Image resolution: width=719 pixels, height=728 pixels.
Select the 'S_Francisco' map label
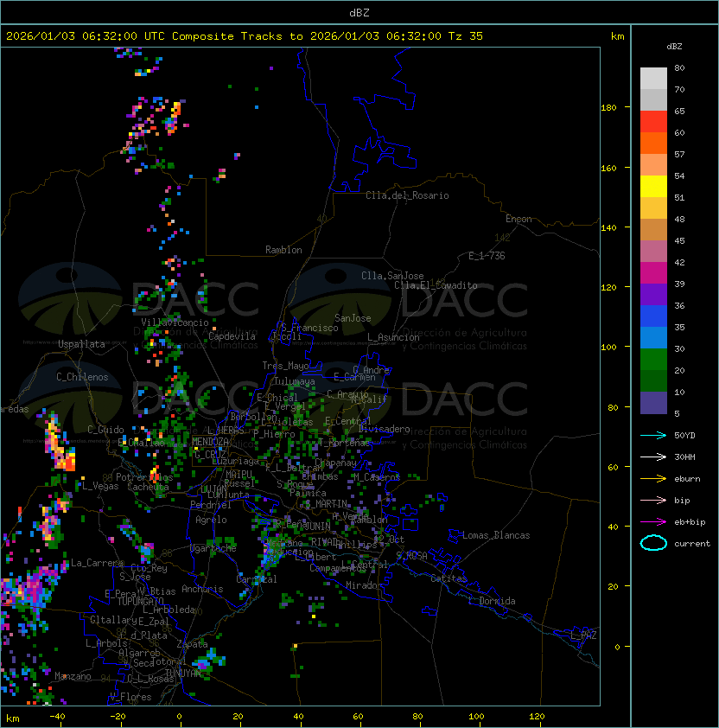tap(310, 328)
